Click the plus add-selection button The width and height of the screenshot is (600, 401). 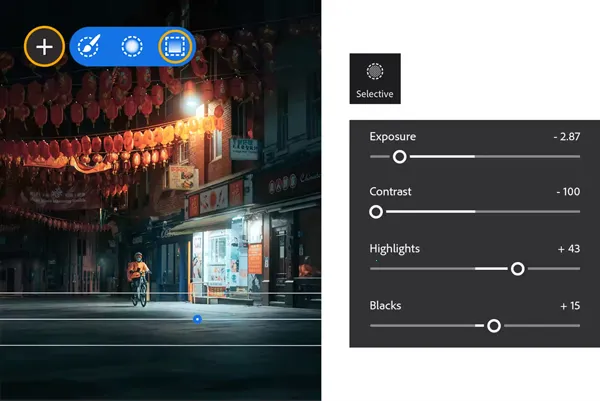pyautogui.click(x=44, y=46)
